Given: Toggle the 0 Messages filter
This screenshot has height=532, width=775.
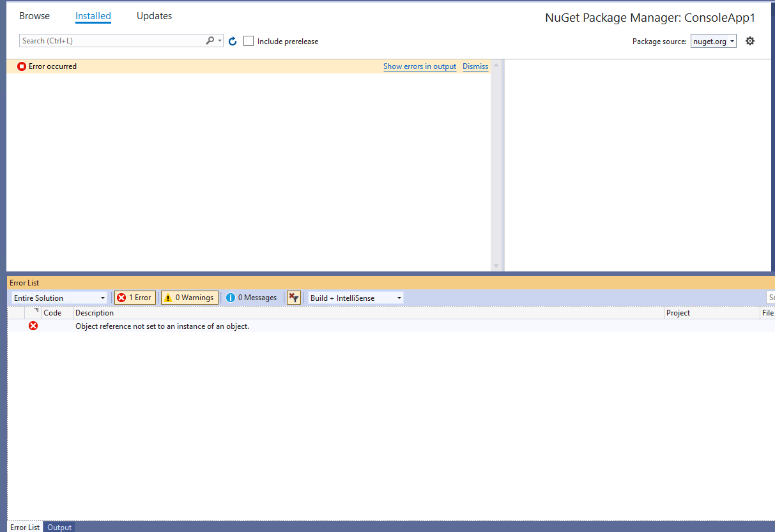Looking at the screenshot, I should (251, 298).
